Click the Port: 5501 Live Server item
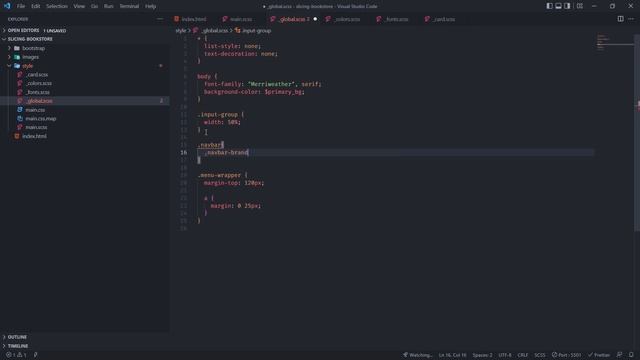This screenshot has width=640, height=360. tap(567, 355)
